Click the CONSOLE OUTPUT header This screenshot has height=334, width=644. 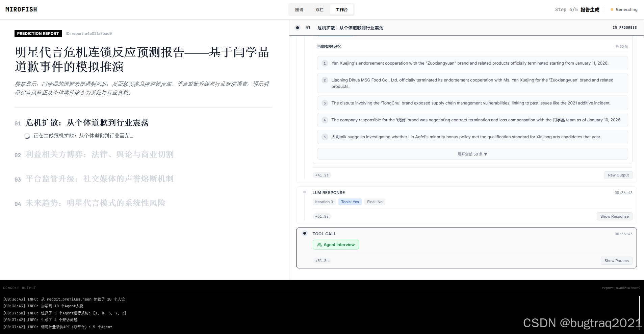pos(20,288)
